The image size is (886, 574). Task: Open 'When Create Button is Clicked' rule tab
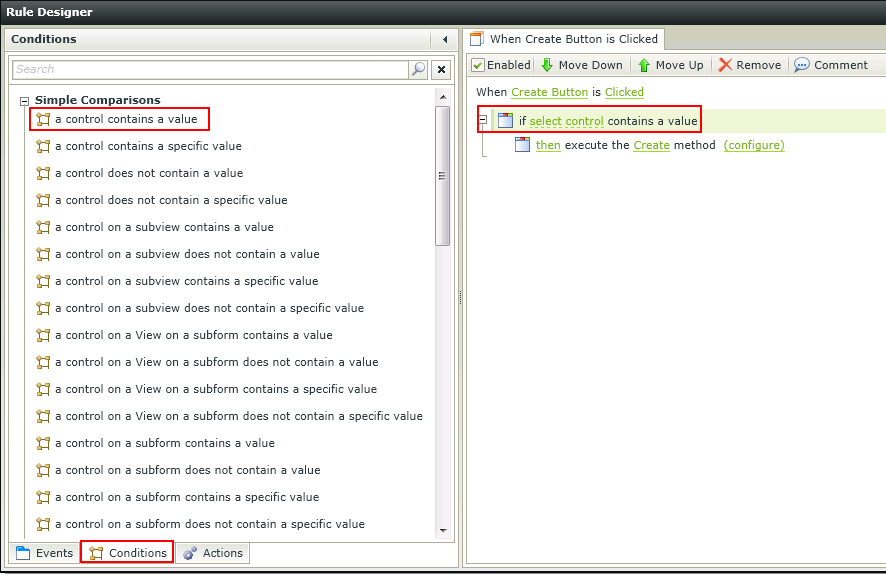point(564,40)
